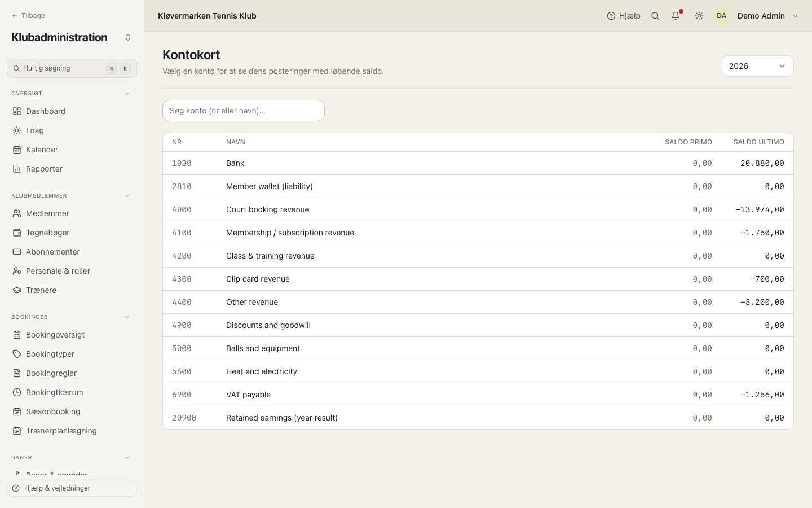This screenshot has height=508, width=812.
Task: Open Bookingregler in sidebar
Action: point(72,373)
